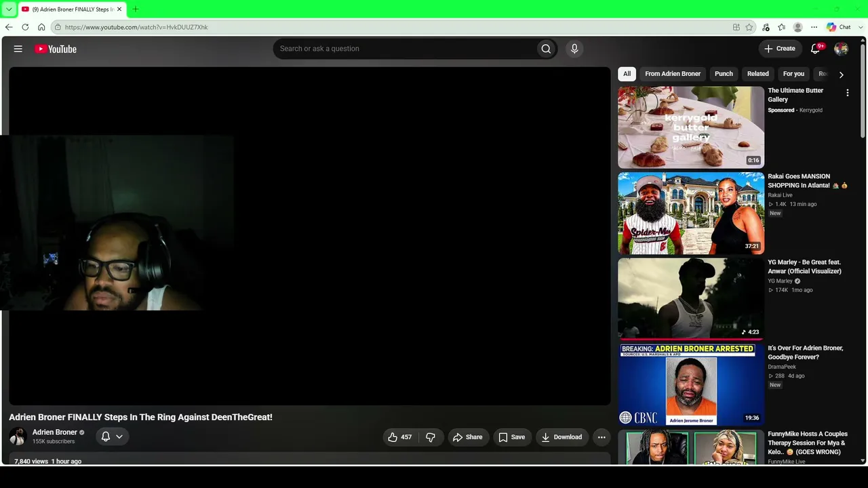Open the browser home page

[x=41, y=27]
